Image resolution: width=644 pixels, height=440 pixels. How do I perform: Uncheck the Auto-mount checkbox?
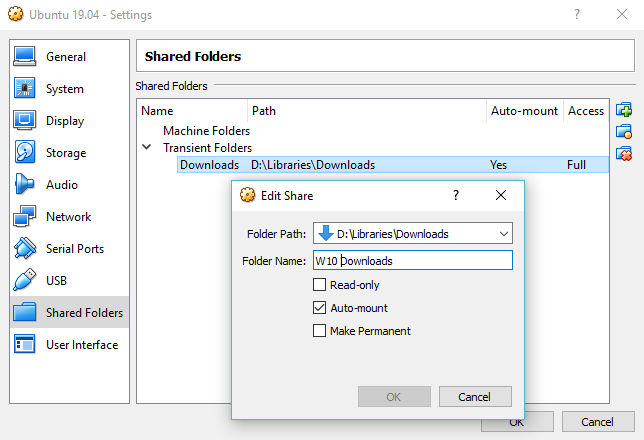[x=319, y=307]
